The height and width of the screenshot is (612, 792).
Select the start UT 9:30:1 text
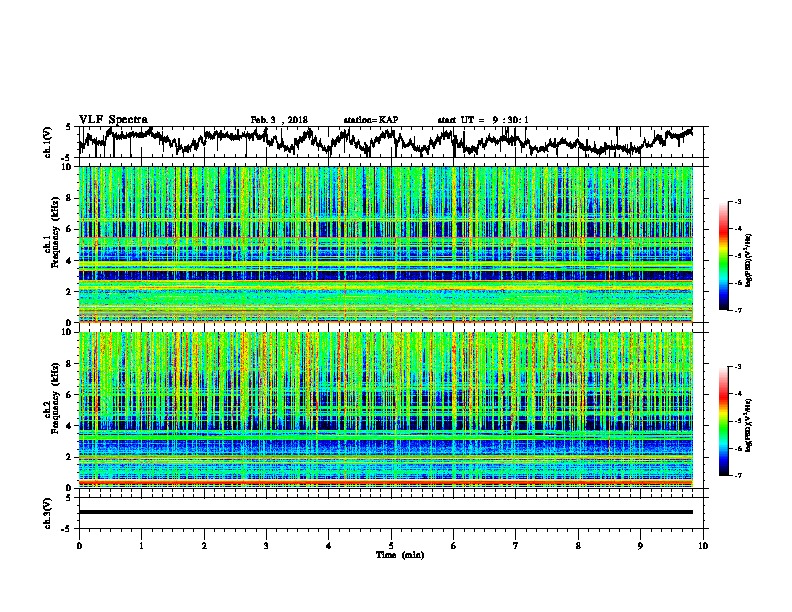483,120
